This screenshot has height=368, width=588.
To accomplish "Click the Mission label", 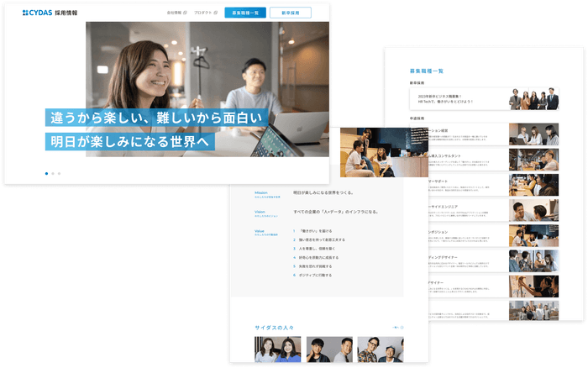I will pyautogui.click(x=261, y=192).
